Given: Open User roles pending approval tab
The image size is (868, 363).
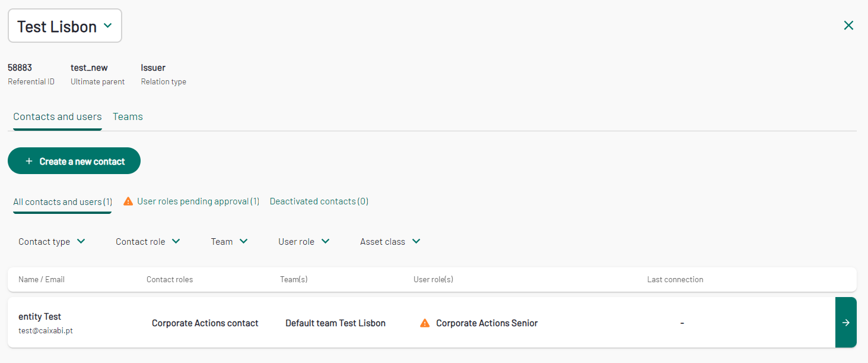Looking at the screenshot, I should [x=198, y=201].
